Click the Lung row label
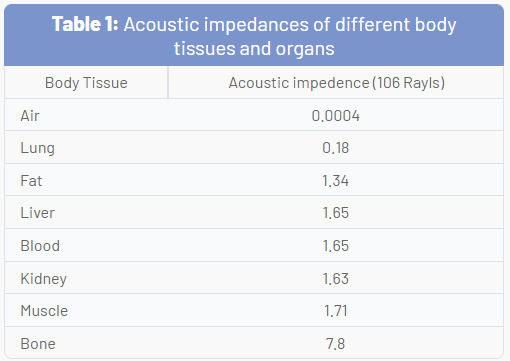 [x=38, y=148]
